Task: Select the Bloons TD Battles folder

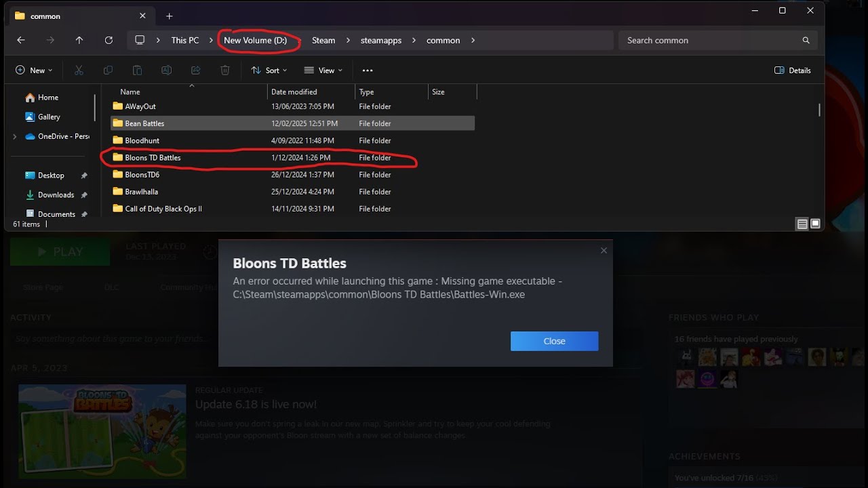Action: (292, 158)
